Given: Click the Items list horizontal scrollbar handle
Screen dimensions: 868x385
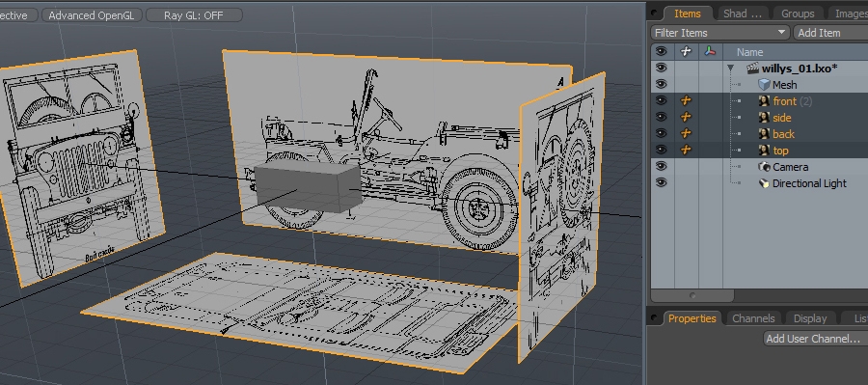Looking at the screenshot, I should coord(692,295).
